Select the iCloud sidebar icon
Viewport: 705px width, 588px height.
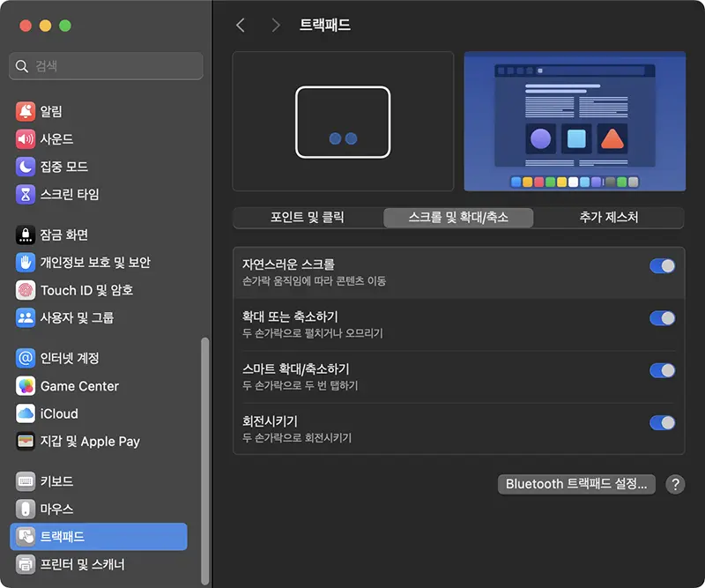click(x=25, y=413)
